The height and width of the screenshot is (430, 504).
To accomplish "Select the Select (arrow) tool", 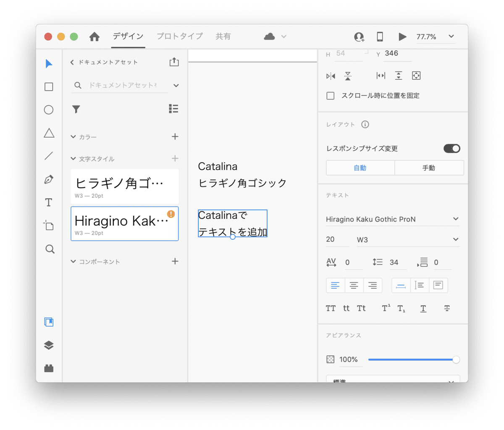I will pyautogui.click(x=49, y=64).
